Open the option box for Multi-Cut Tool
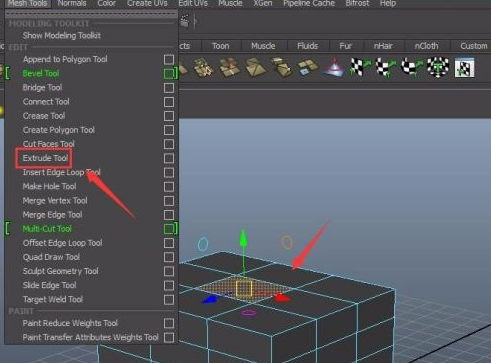491x363 pixels. coord(169,229)
